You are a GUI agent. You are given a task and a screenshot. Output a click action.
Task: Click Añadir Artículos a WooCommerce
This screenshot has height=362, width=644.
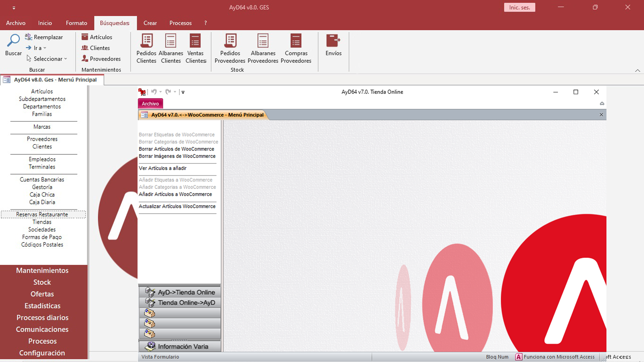tap(175, 194)
